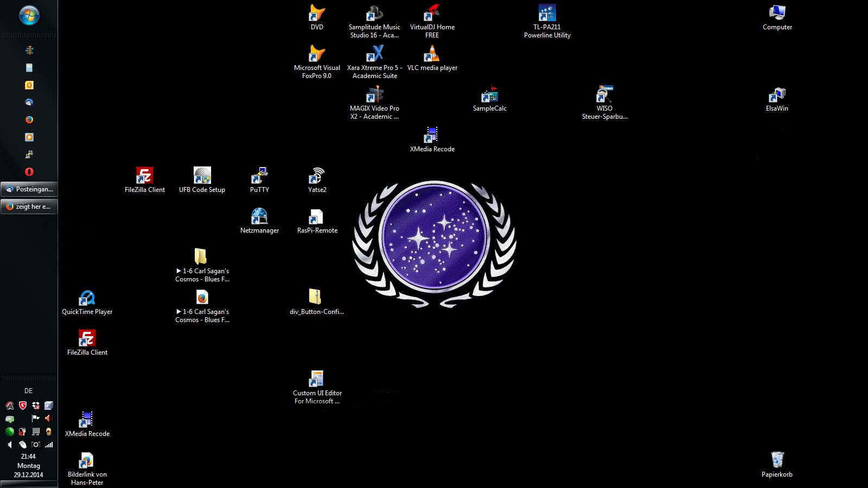Open the Yatse2 shortcut

(x=317, y=180)
